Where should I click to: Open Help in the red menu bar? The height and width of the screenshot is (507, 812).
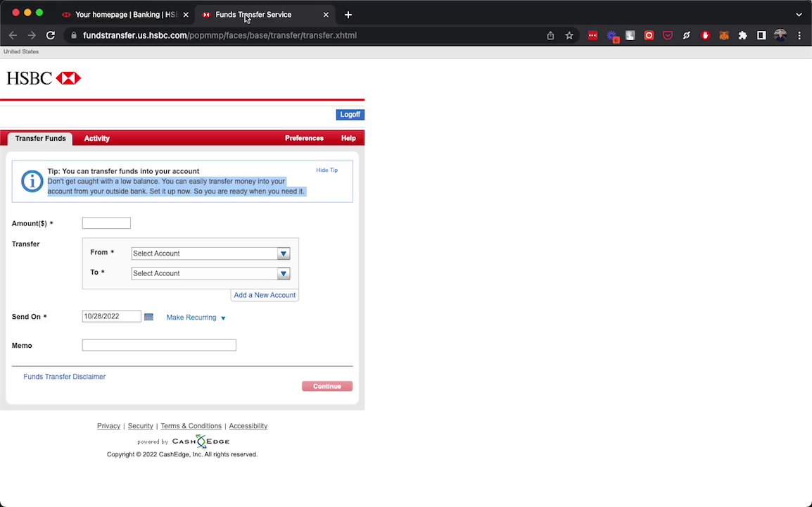pyautogui.click(x=348, y=139)
